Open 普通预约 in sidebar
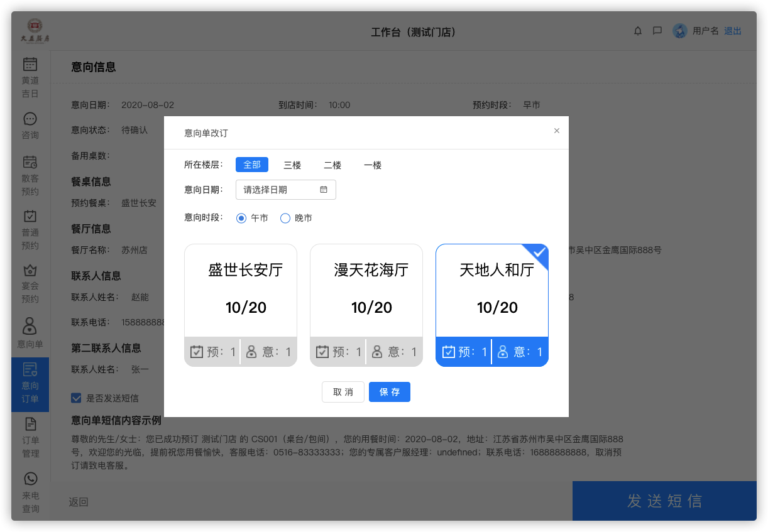Image resolution: width=768 pixels, height=532 pixels. pos(30,230)
